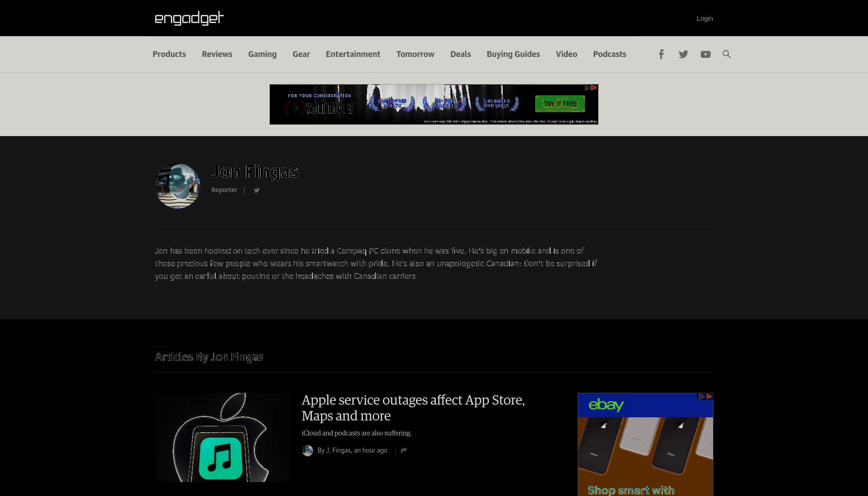This screenshot has height=496, width=868.
Task: Open Engadget's Facebook page icon
Action: coord(661,54)
